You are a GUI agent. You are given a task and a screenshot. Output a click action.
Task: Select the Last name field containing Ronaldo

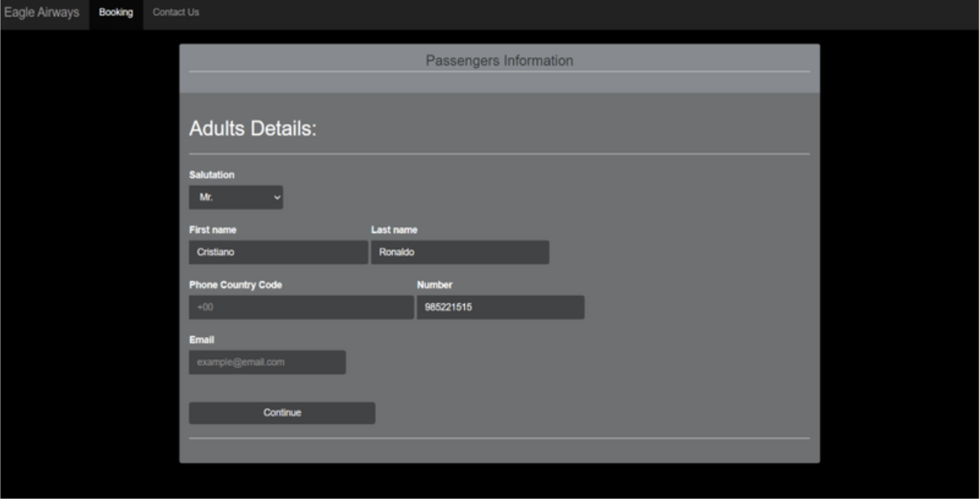[x=459, y=252]
